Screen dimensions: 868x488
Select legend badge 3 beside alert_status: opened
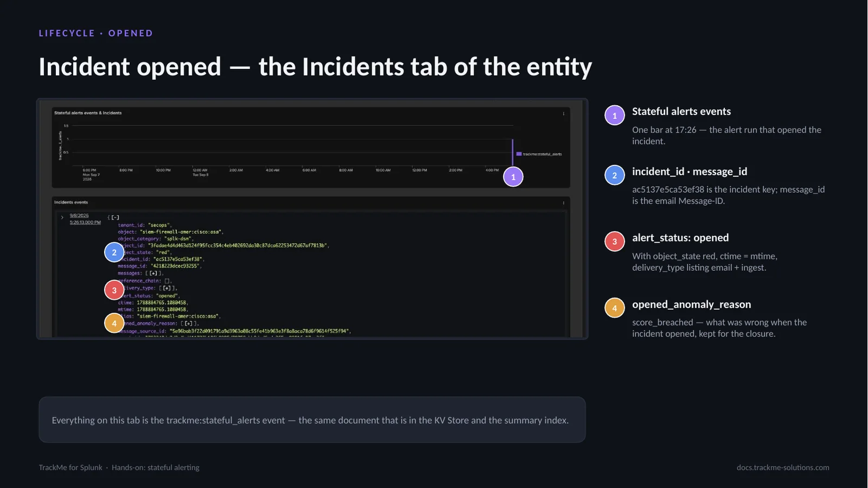click(x=615, y=242)
